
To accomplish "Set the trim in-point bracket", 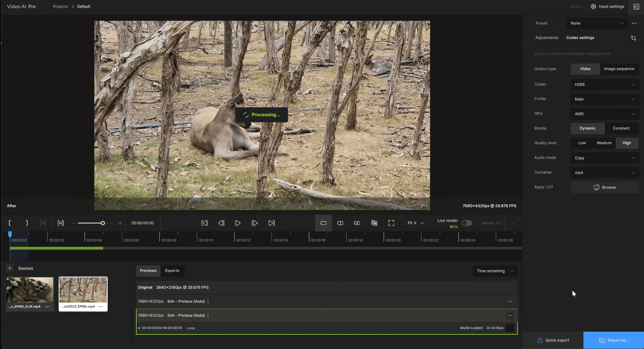I will click(10, 223).
